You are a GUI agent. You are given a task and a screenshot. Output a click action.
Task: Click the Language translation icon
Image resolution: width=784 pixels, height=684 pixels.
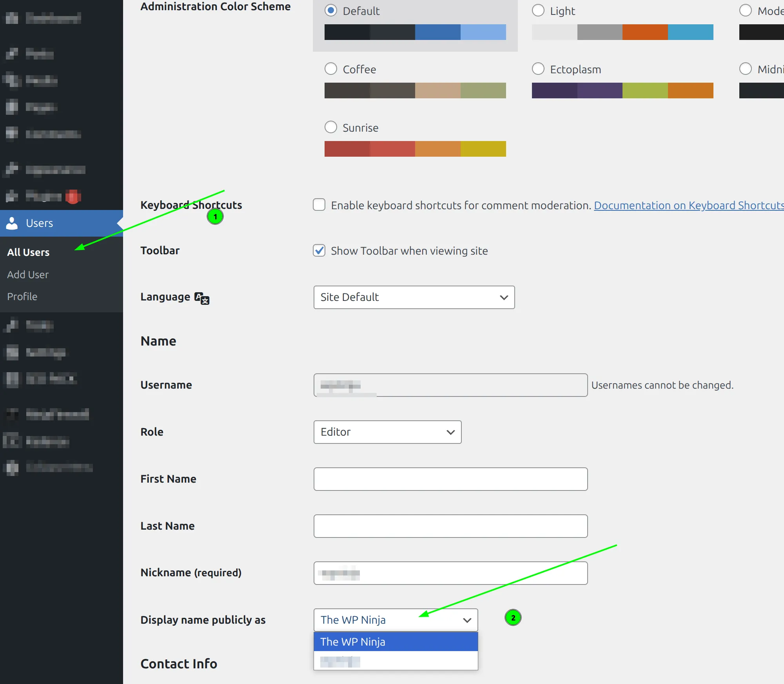[202, 298]
